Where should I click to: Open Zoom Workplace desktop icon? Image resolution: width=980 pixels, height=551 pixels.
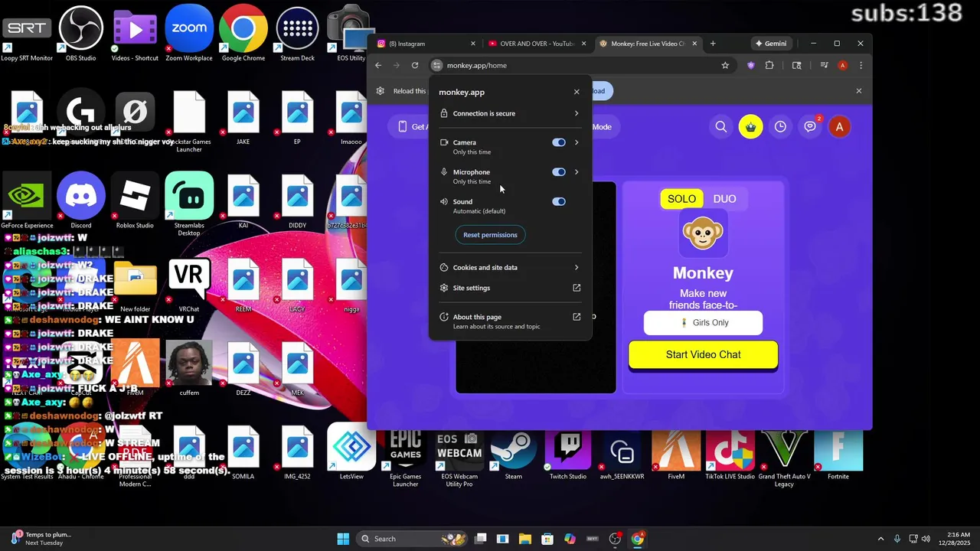coord(188,34)
